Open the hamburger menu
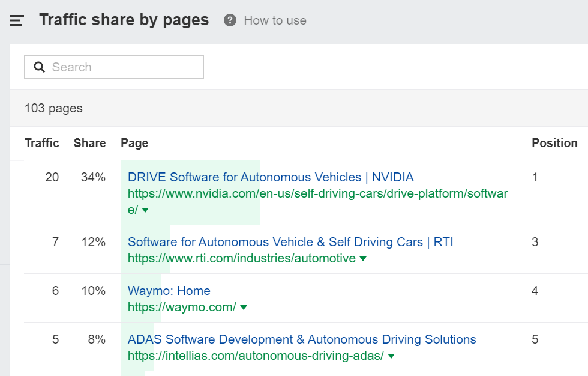This screenshot has width=588, height=376. coord(16,20)
